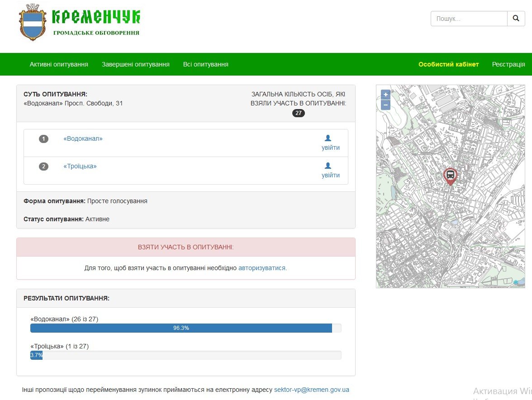Open the Реєстрація page

[x=508, y=64]
